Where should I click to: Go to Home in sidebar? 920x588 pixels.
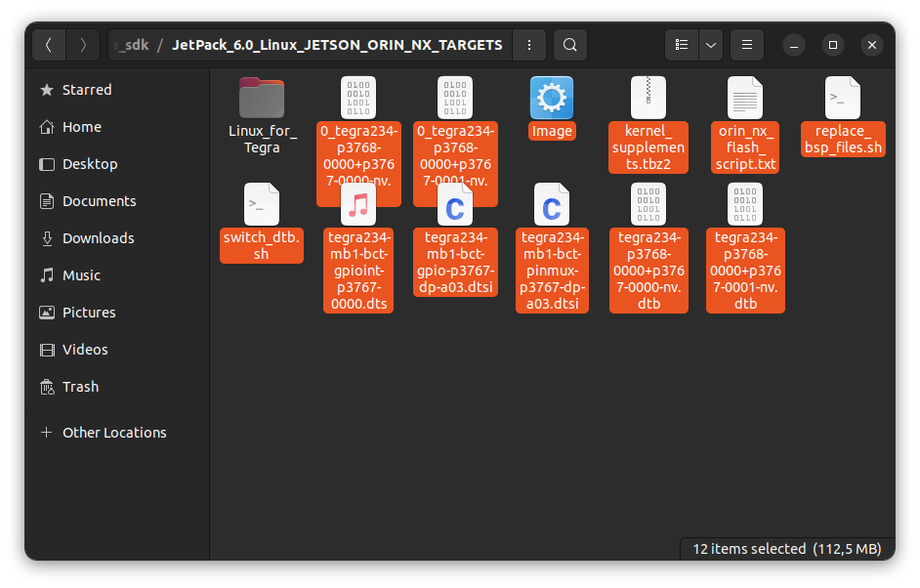coord(117,127)
